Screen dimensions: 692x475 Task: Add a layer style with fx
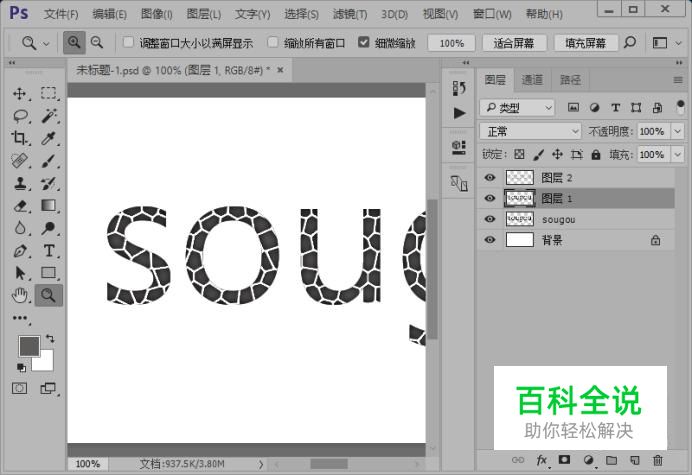[542, 460]
